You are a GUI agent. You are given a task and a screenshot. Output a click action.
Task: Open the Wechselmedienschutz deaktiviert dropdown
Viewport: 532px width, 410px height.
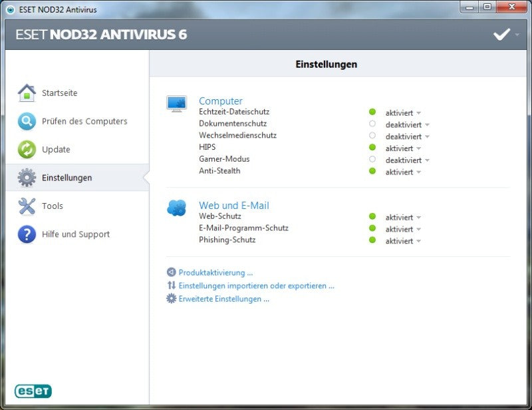(407, 136)
